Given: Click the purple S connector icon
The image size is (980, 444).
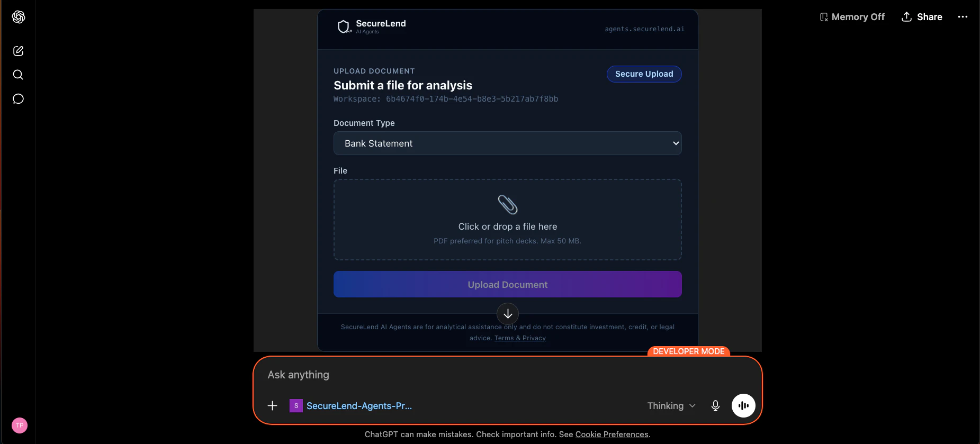Looking at the screenshot, I should [296, 406].
